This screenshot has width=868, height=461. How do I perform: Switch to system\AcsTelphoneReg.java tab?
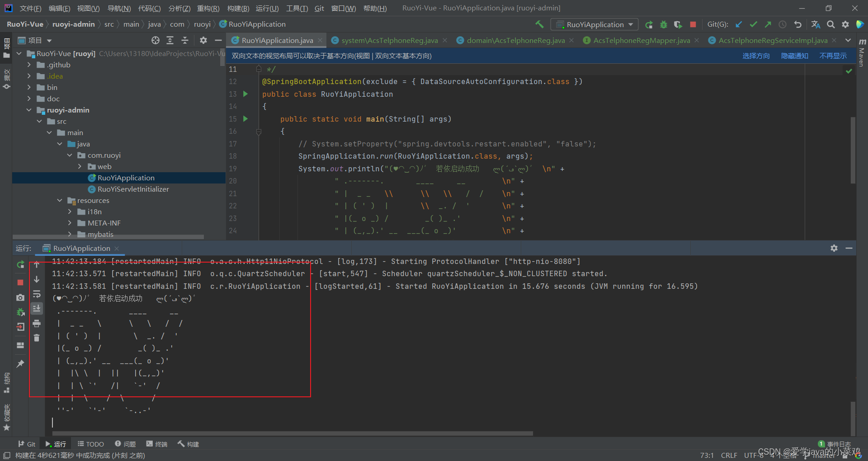(389, 40)
